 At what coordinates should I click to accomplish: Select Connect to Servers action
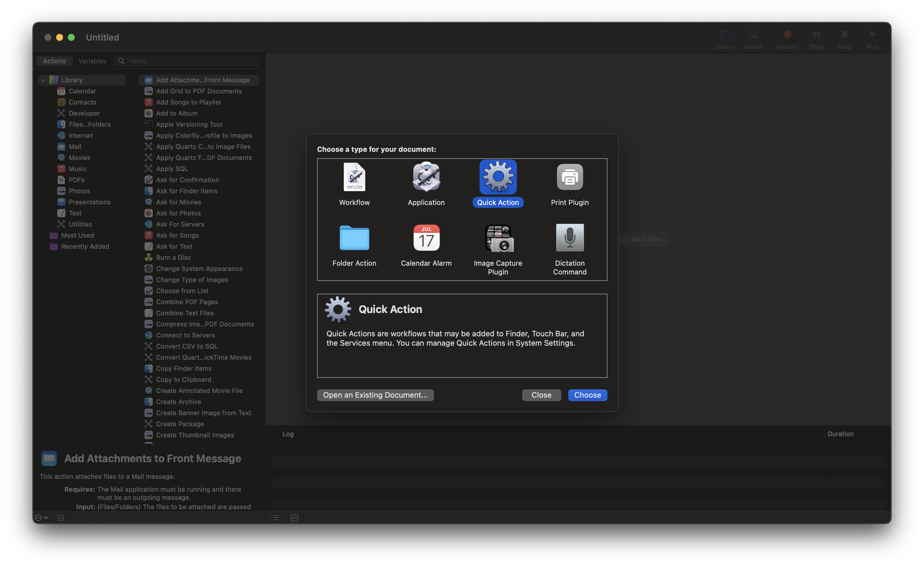[185, 335]
